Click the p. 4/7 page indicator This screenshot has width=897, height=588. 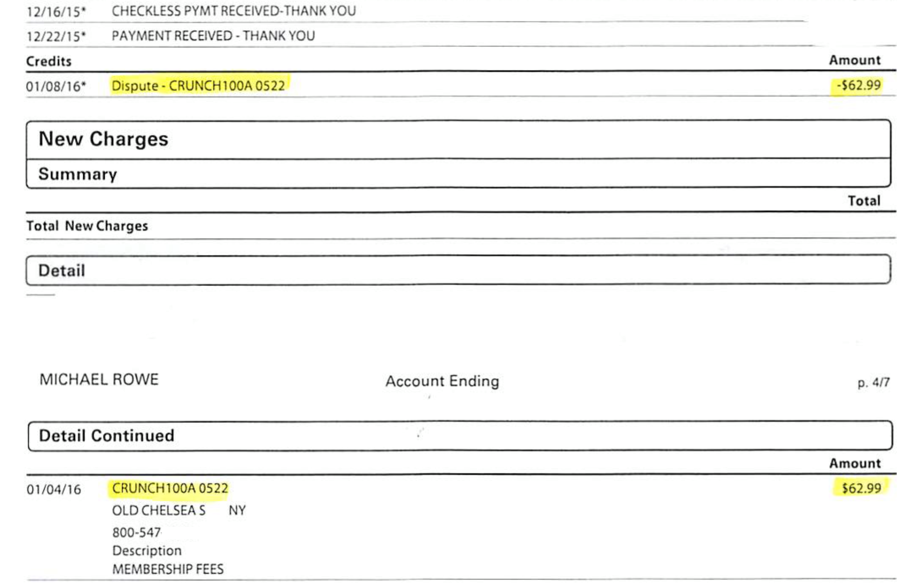point(873,382)
